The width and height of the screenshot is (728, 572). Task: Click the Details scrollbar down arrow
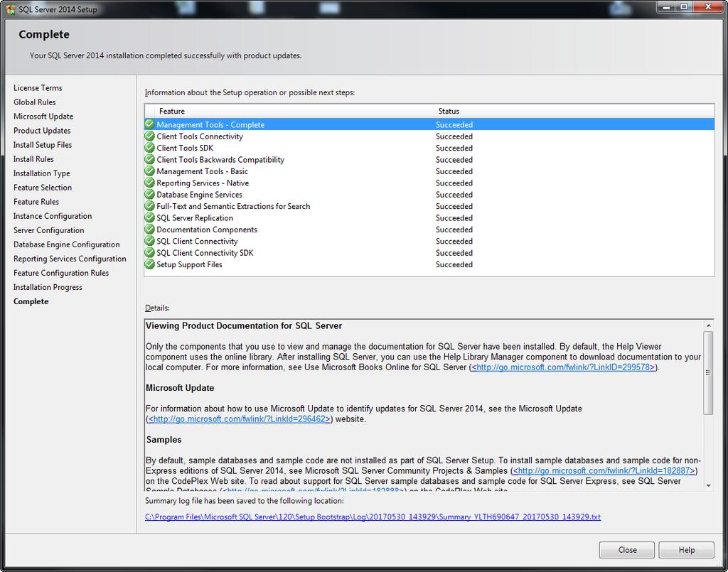(709, 485)
